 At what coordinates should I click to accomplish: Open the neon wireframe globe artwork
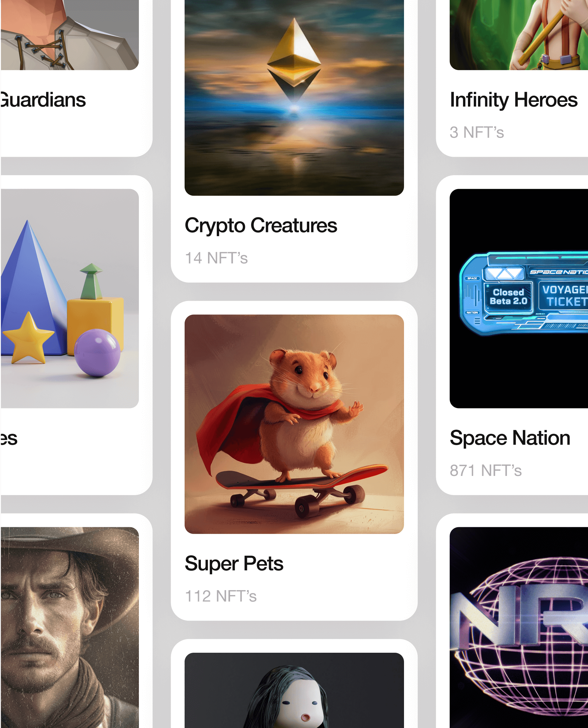[x=519, y=627]
